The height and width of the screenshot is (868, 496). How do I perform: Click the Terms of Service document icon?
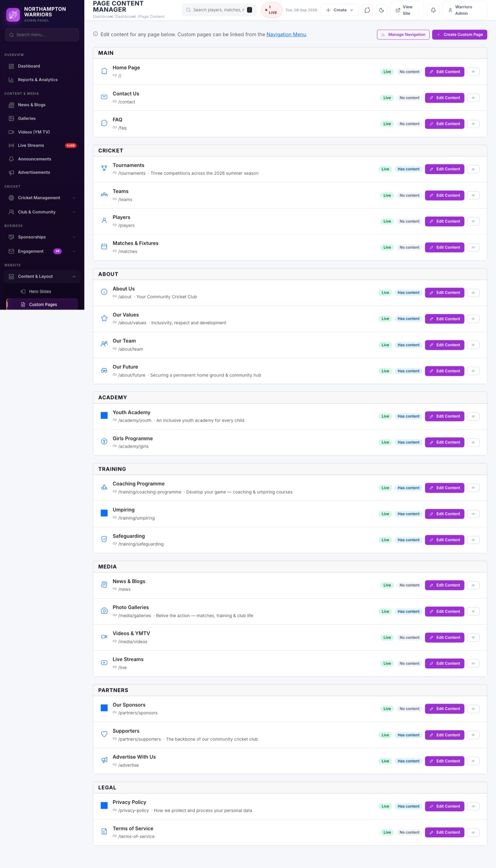click(104, 832)
